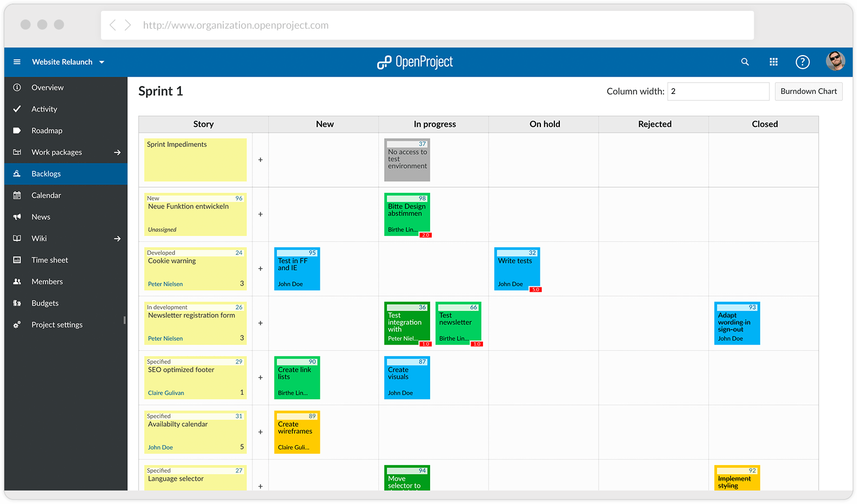This screenshot has width=857, height=504.
Task: Open the user avatar menu
Action: (x=835, y=62)
